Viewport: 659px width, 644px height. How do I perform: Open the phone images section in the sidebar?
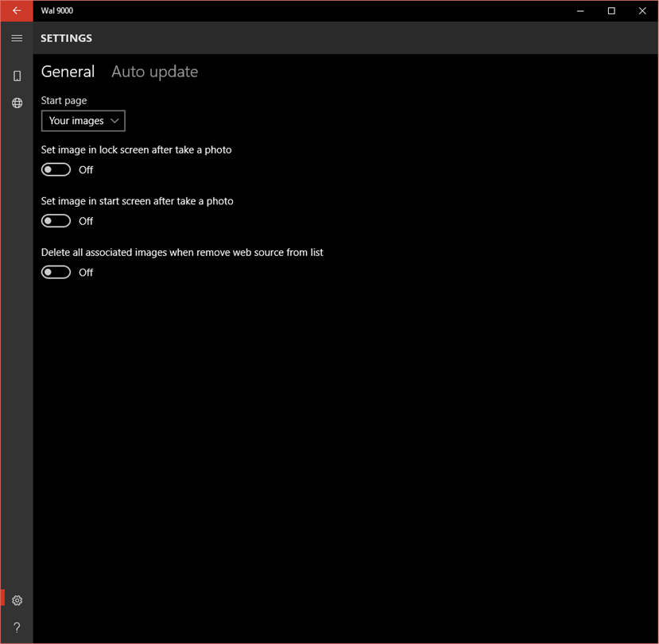coord(17,76)
